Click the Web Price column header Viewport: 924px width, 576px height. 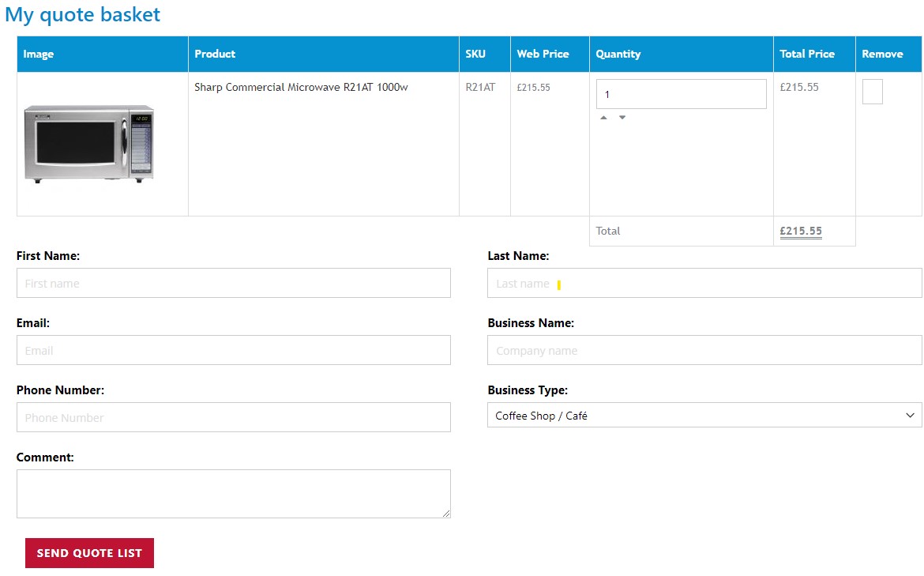coord(542,54)
